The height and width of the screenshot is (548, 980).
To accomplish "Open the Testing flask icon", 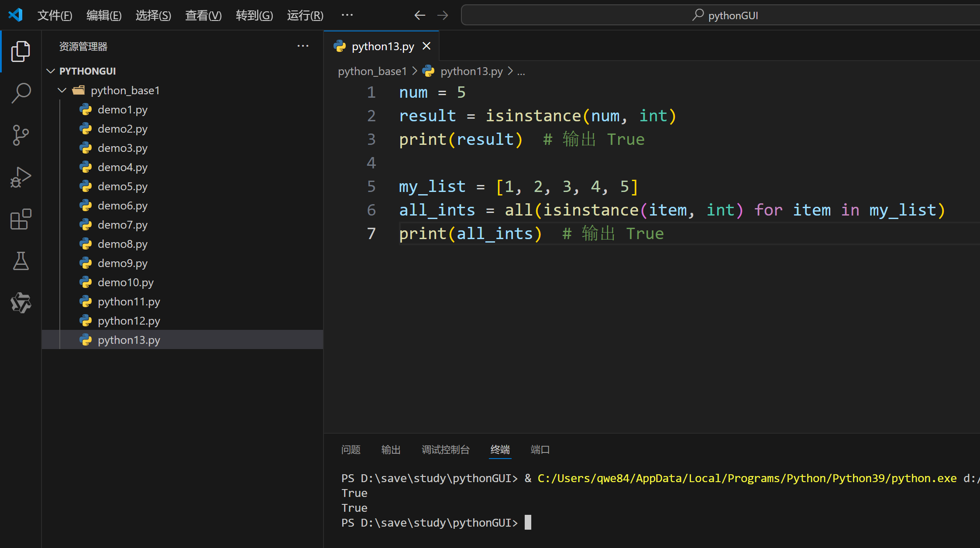I will click(21, 261).
